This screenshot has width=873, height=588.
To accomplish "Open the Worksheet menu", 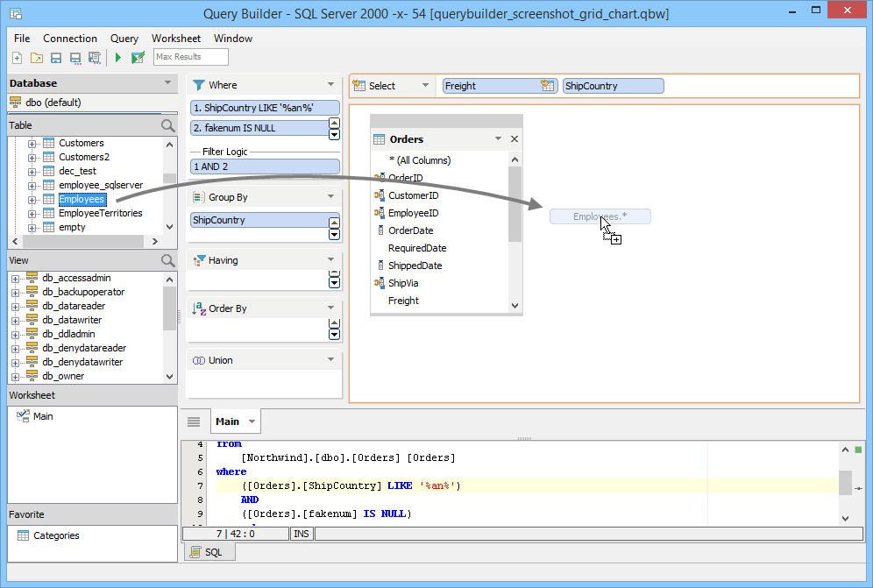I will click(176, 39).
